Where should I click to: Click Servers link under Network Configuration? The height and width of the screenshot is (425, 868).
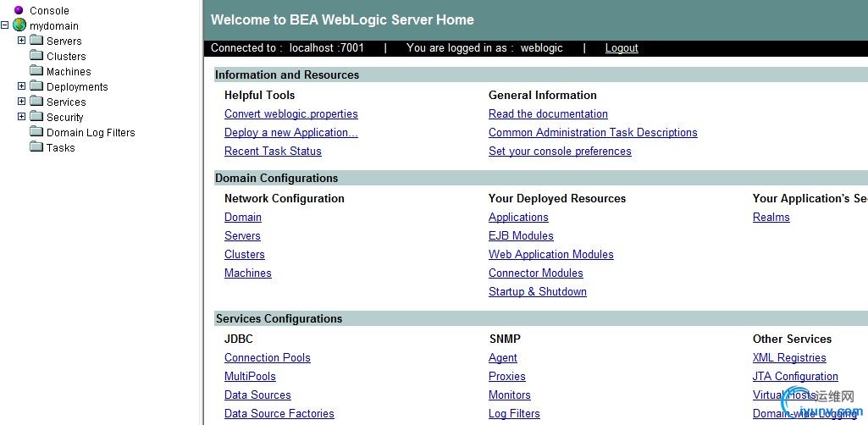[x=242, y=235]
